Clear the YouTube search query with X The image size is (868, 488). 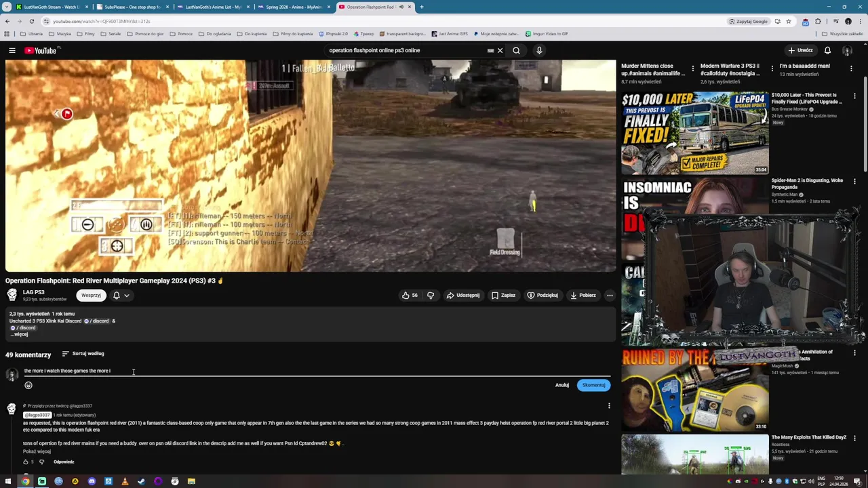coord(500,50)
